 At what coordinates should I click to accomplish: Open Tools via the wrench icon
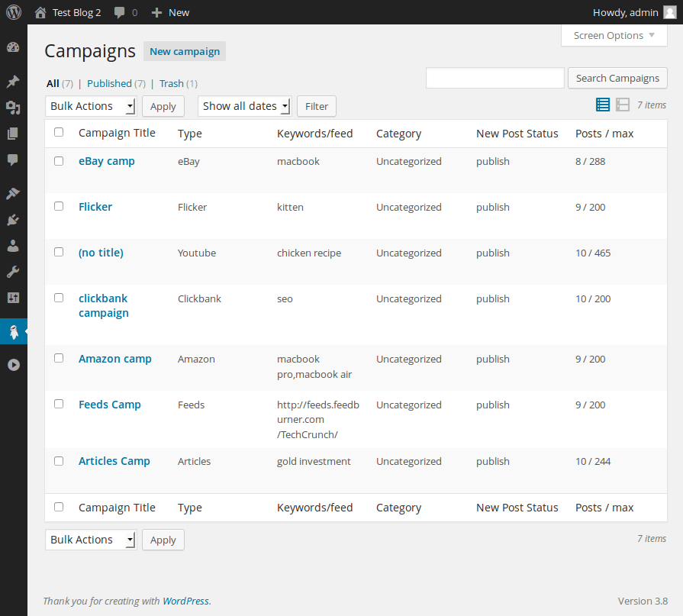click(13, 271)
